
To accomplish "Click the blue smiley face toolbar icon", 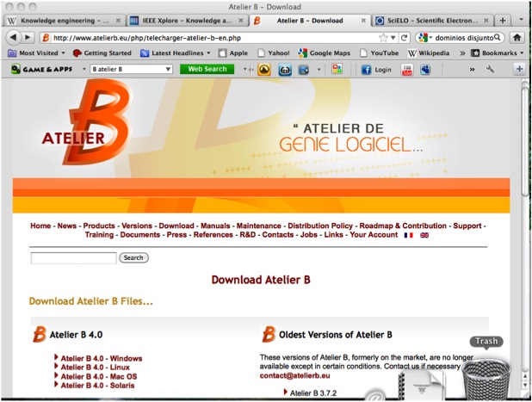I will point(285,70).
